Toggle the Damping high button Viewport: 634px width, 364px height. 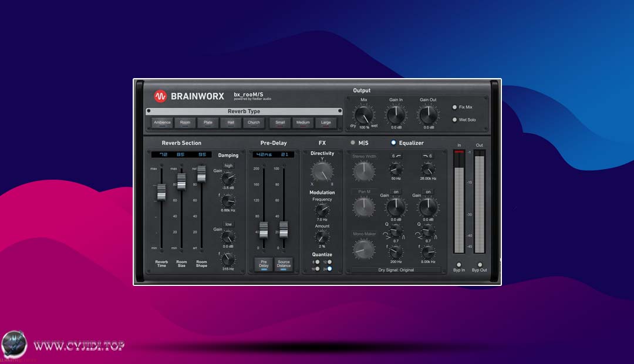click(228, 166)
